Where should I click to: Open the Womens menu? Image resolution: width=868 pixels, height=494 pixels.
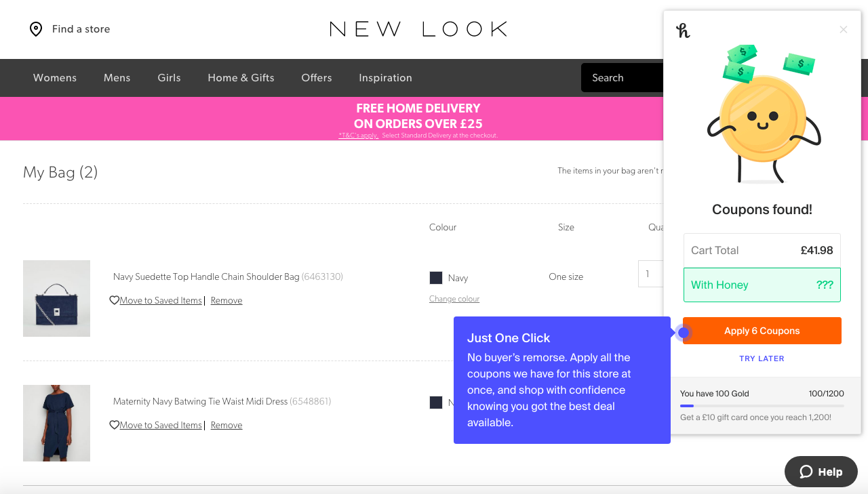[55, 78]
